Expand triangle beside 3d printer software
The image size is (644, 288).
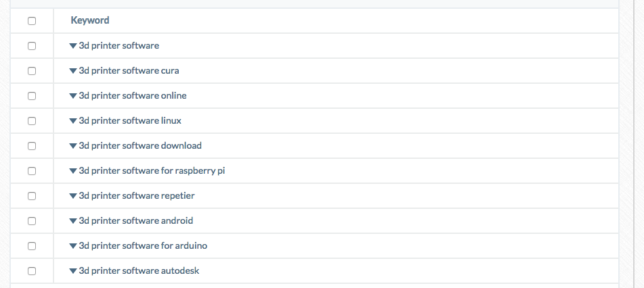[73, 46]
